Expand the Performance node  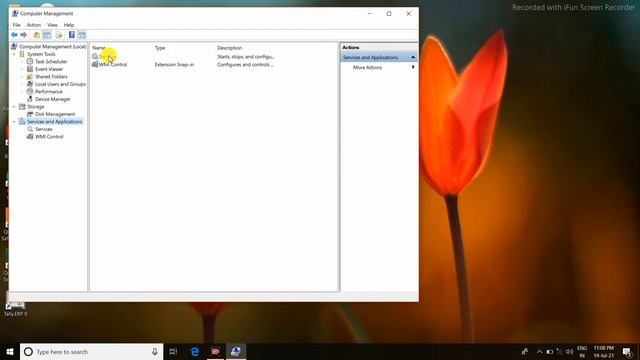(x=22, y=91)
